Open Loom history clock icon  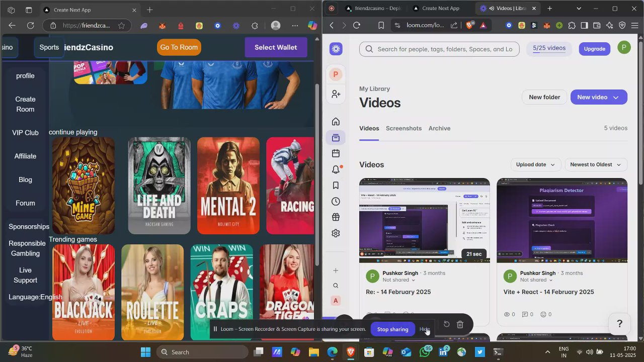point(336,202)
